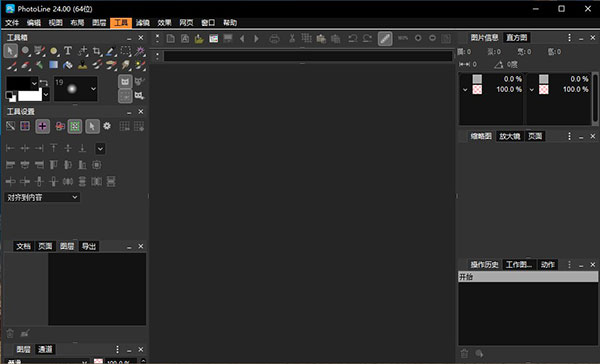600x364 pixels.
Task: Open the 工具 menu
Action: (x=121, y=23)
